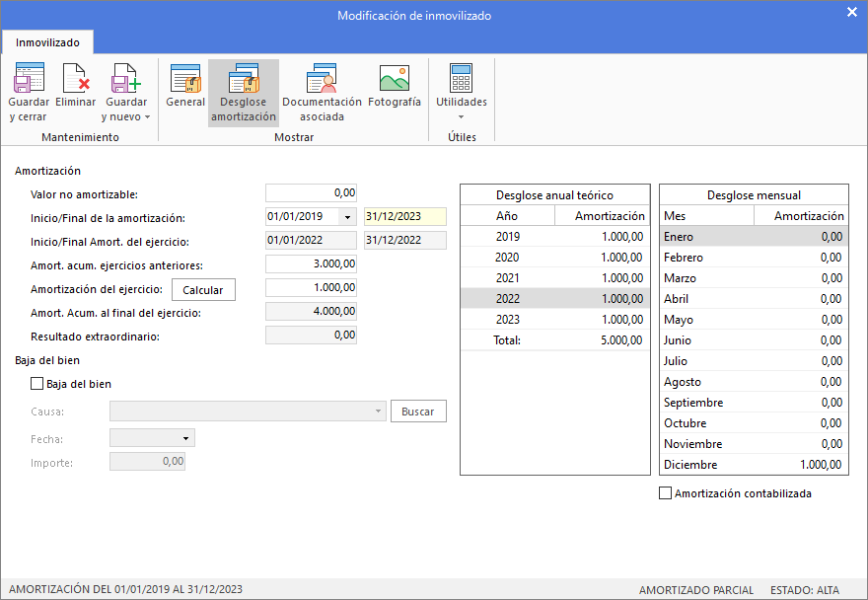Click Valor no amortizable field
Screen dimensions: 868x600
311,192
